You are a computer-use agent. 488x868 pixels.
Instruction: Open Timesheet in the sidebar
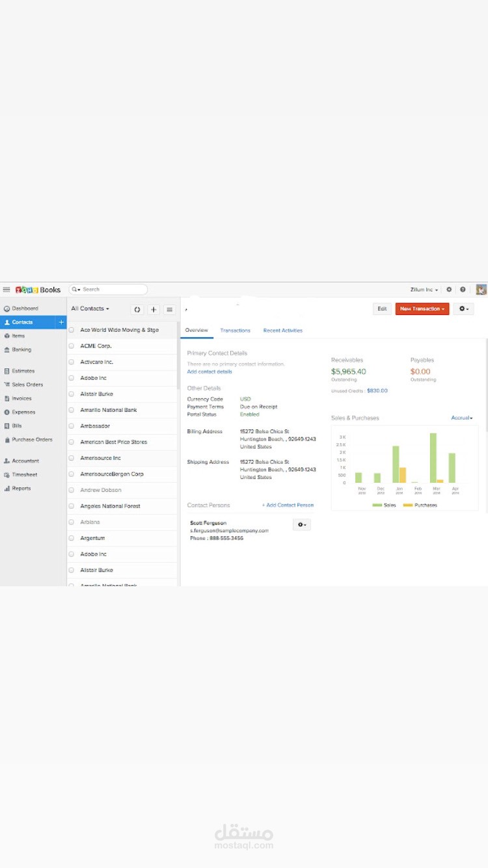(20, 474)
